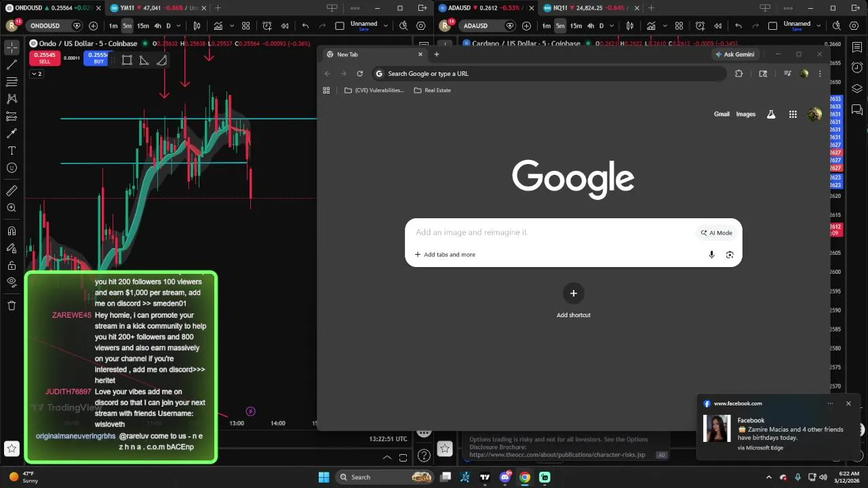Select triangle shape in floating drawing toolbar
The width and height of the screenshot is (868, 488).
pos(144,60)
